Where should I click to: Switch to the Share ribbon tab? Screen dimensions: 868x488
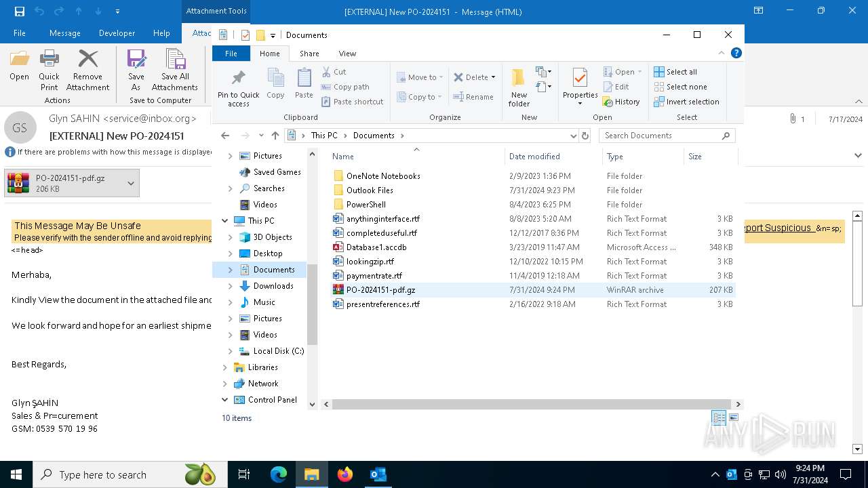point(309,54)
